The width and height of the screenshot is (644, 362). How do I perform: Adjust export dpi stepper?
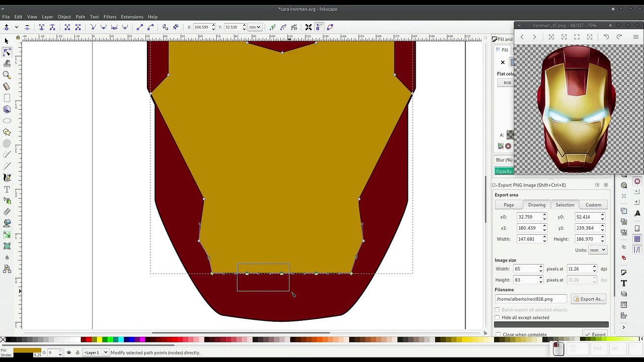coord(594,269)
